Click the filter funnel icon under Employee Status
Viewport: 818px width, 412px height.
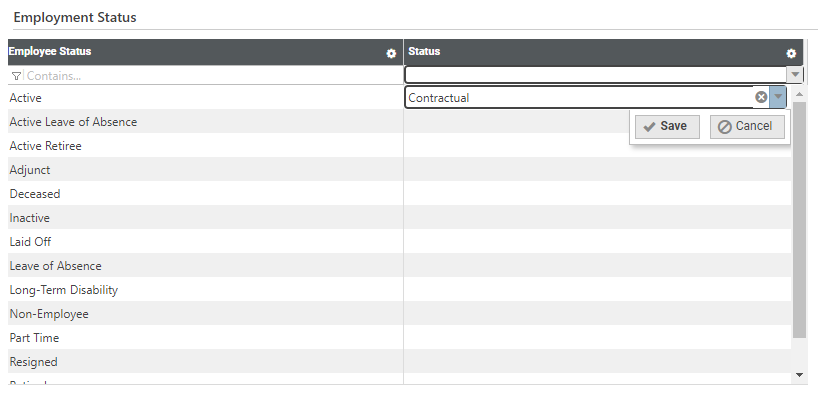16,76
